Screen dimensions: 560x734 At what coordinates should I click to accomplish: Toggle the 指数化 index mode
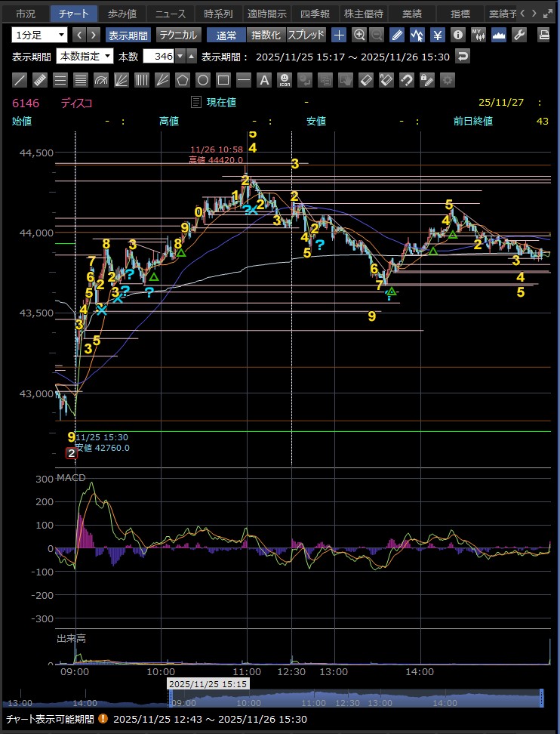click(266, 35)
